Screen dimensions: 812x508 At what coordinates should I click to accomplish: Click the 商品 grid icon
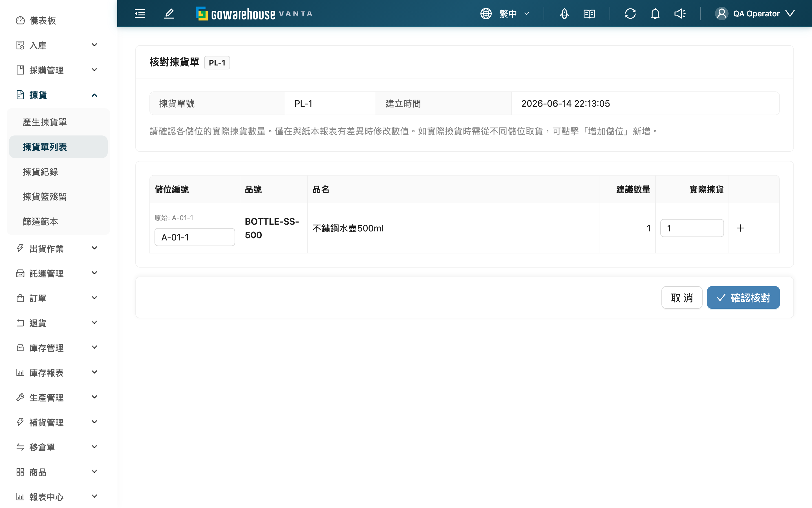pyautogui.click(x=20, y=472)
